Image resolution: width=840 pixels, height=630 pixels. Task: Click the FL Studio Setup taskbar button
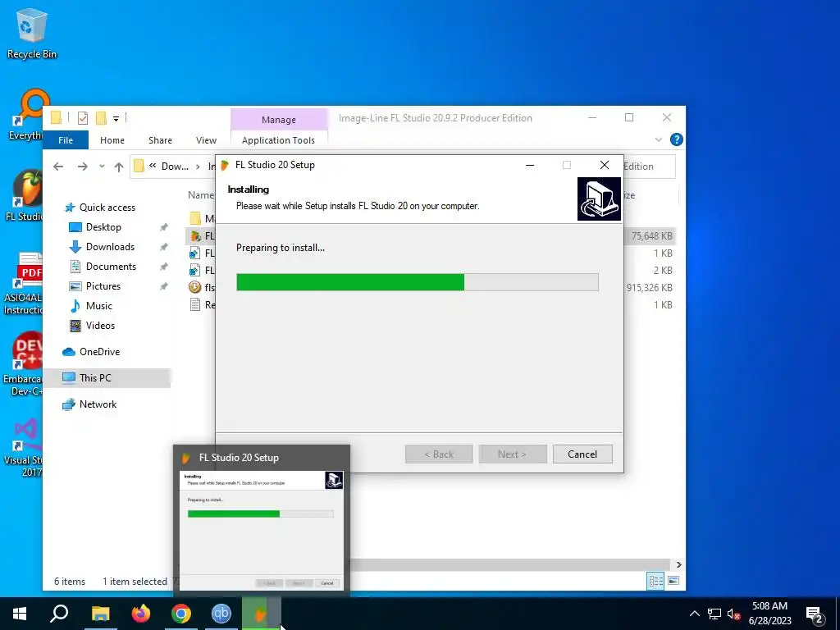pos(262,614)
